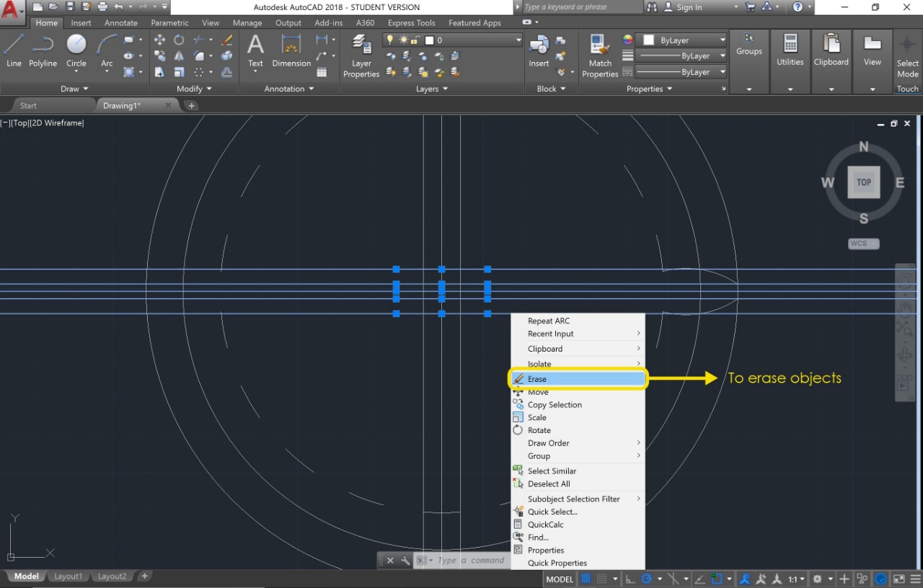The height and width of the screenshot is (588, 923).
Task: Click the new drawing tab plus button
Action: 191,105
